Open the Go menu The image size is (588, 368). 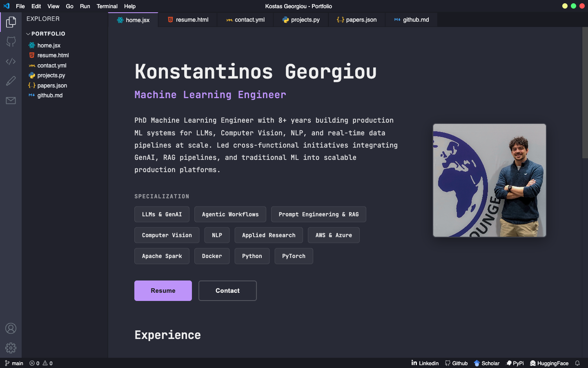[70, 6]
